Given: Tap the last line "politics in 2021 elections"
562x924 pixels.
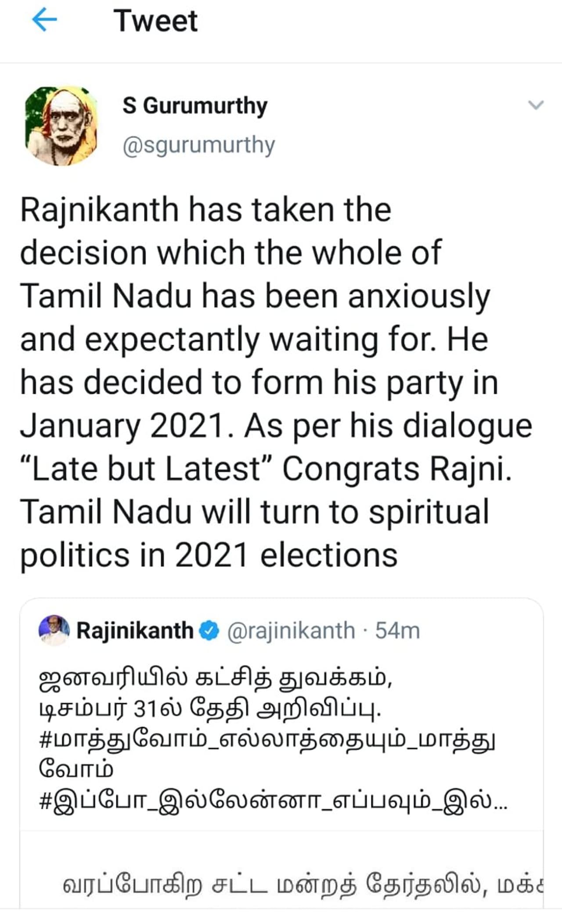Looking at the screenshot, I should coord(209,555).
